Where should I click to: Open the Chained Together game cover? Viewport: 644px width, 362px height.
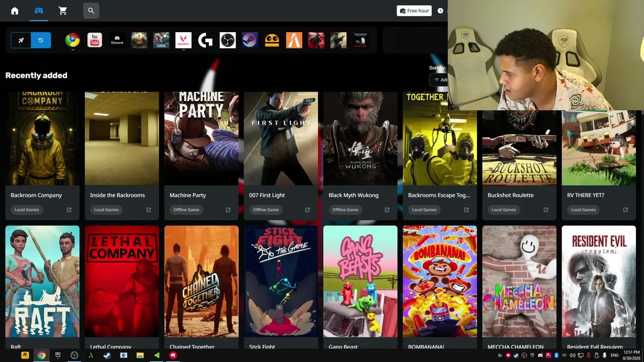point(201,281)
